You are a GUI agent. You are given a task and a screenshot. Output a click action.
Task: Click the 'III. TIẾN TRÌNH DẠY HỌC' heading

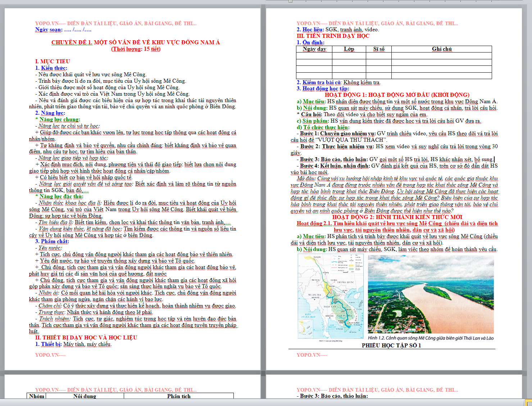click(x=333, y=36)
